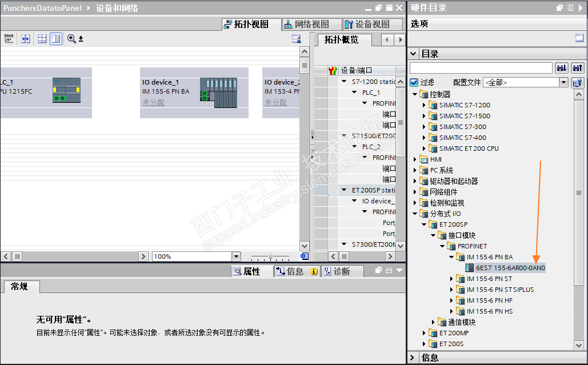588x365 pixels.
Task: Click the IO device_1 IM 155-6 module image
Action: [x=218, y=93]
